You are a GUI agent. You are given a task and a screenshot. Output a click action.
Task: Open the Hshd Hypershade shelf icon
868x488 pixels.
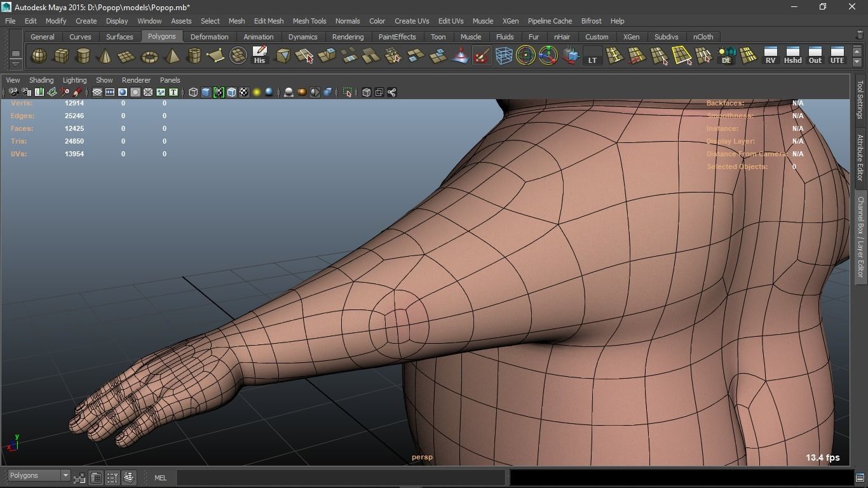point(792,56)
